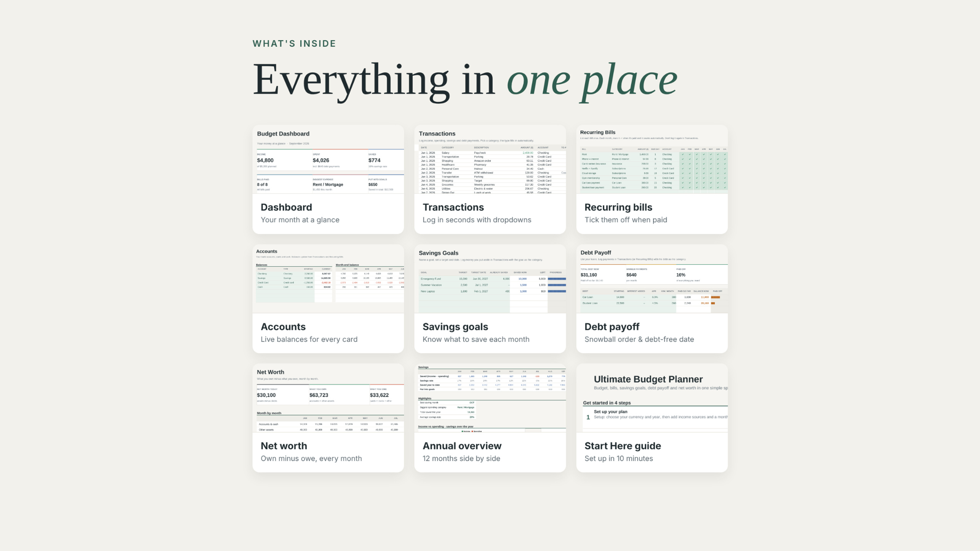Open the Ultimate Budget Planner guide thumbnail
The image size is (980, 551).
pyautogui.click(x=652, y=398)
